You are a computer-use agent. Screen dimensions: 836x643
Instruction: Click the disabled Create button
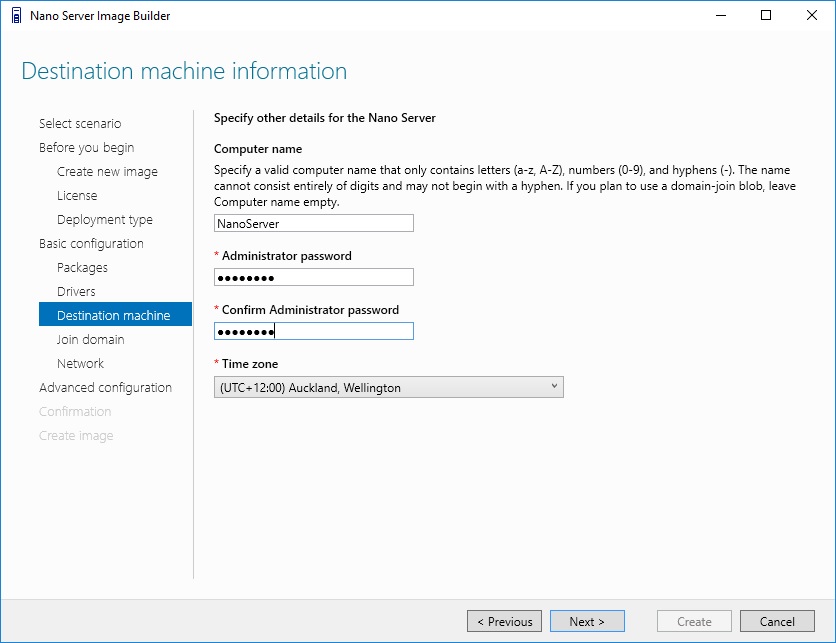click(694, 621)
